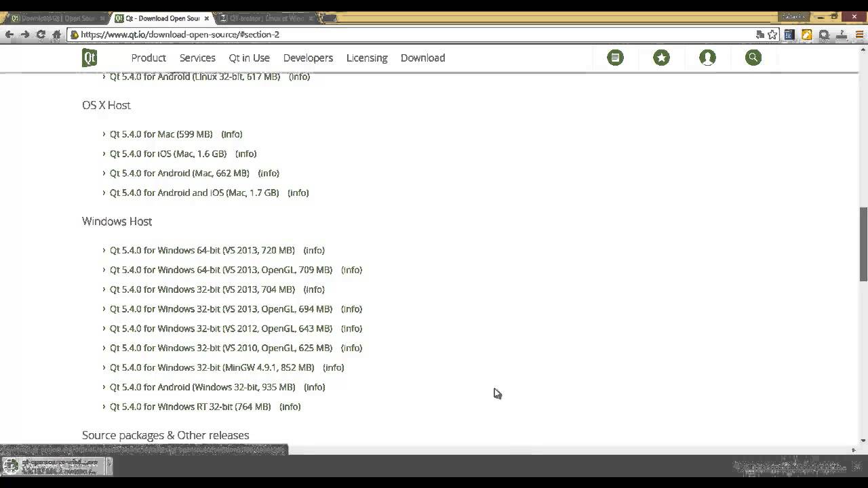The width and height of the screenshot is (868, 488).
Task: Open info for MinGW 4.9.1 package
Action: pos(334,368)
